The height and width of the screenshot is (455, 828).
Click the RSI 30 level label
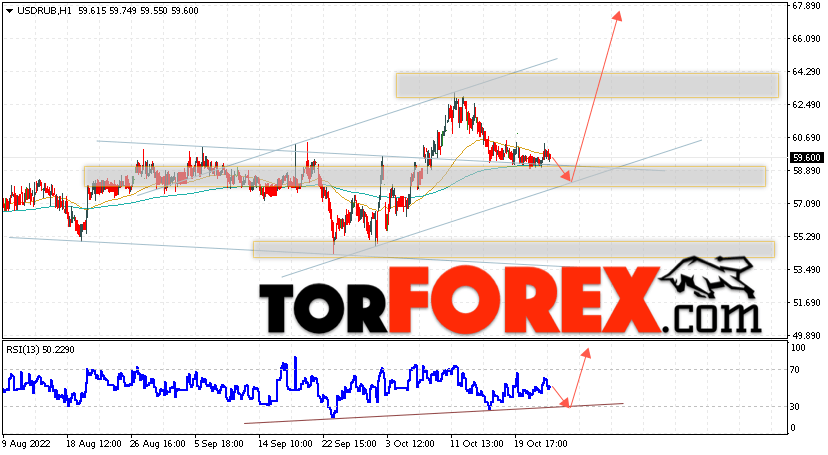point(795,406)
